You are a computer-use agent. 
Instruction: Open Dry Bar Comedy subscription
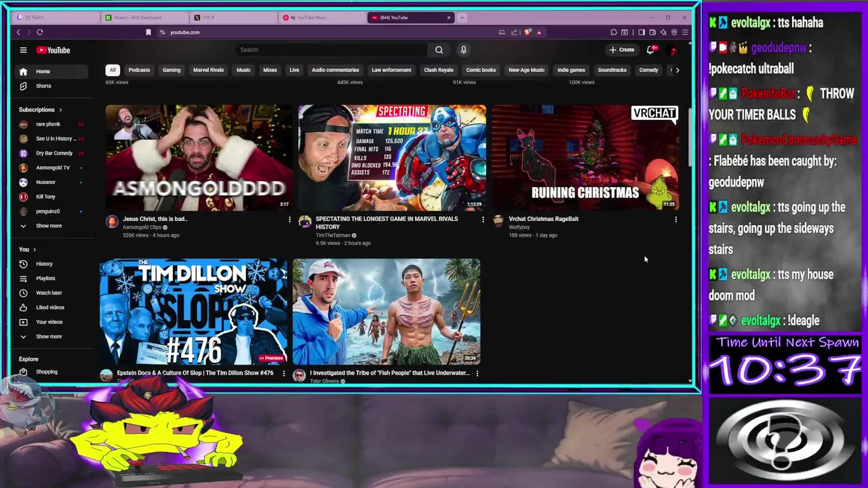52,153
